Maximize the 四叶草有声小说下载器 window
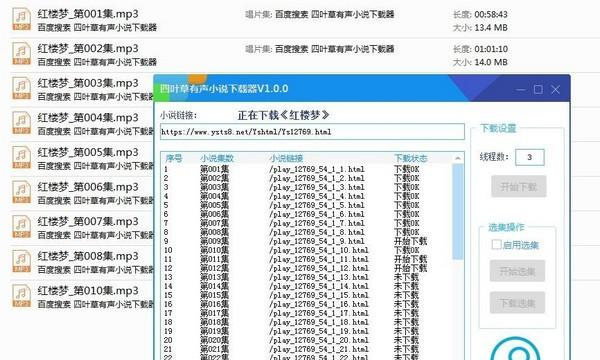 coord(538,90)
